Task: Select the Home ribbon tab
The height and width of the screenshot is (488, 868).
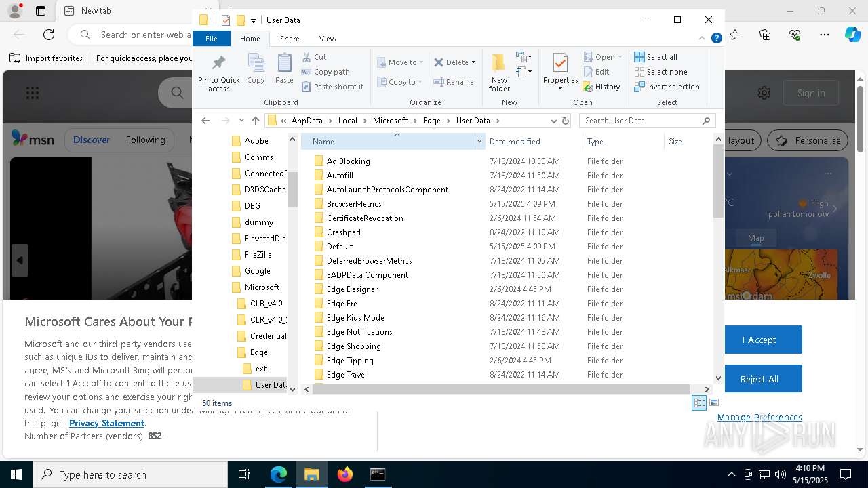Action: (250, 39)
